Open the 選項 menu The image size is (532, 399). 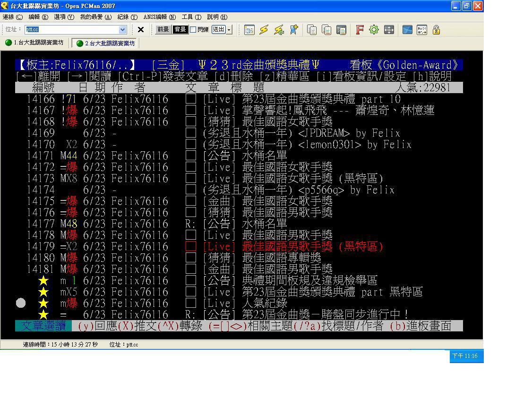64,17
